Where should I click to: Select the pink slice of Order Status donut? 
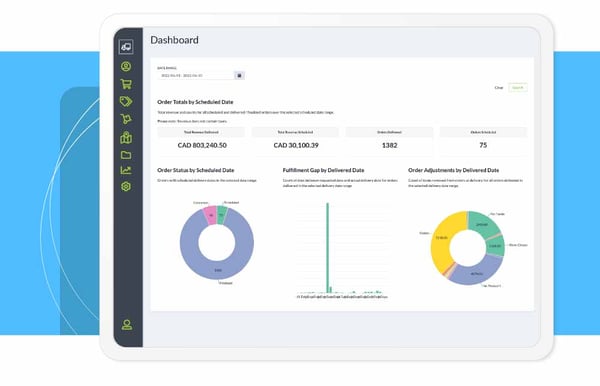pos(210,215)
